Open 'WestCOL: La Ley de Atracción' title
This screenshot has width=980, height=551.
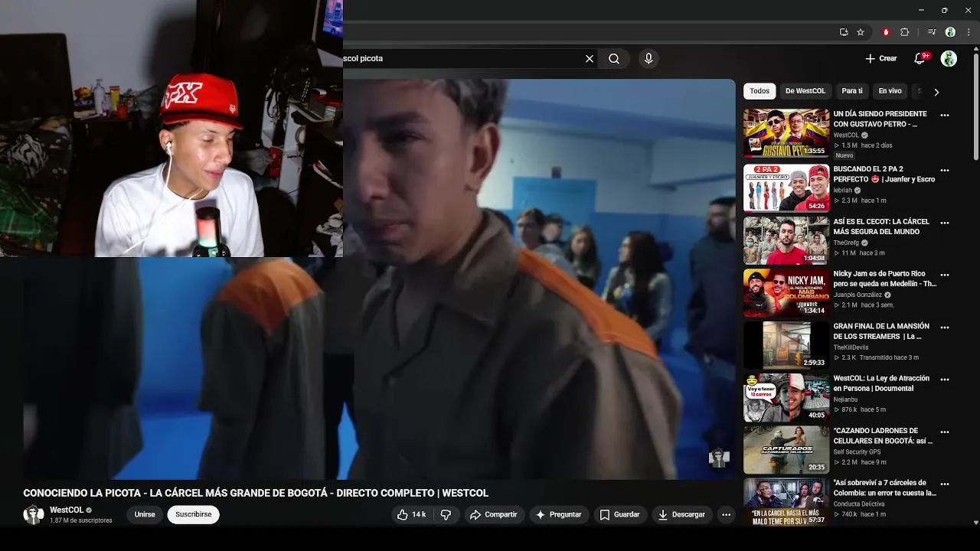pos(881,383)
